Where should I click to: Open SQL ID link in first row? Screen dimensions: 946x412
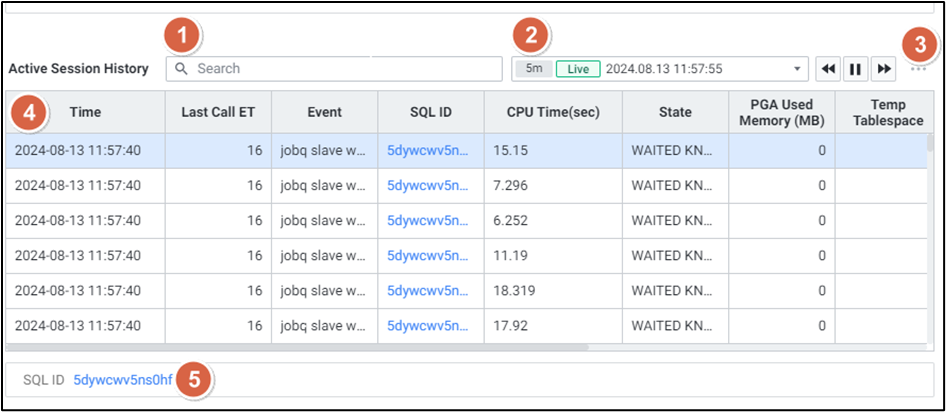(x=427, y=150)
